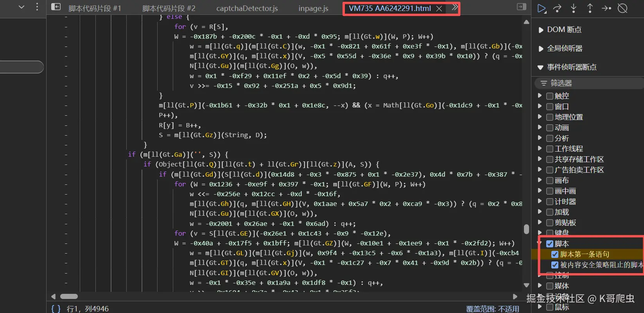
Task: Uncheck 被内容安全策略阻止的脚本 checkbox
Action: [555, 265]
